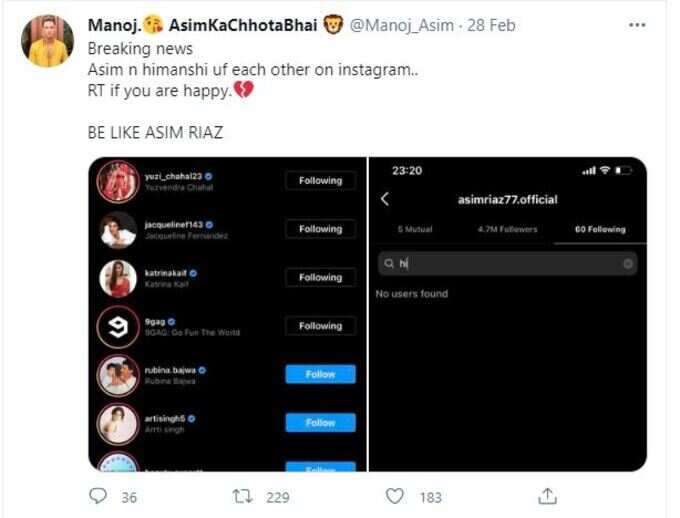Select the 60 Following tab
The height and width of the screenshot is (518, 680).
[x=600, y=229]
